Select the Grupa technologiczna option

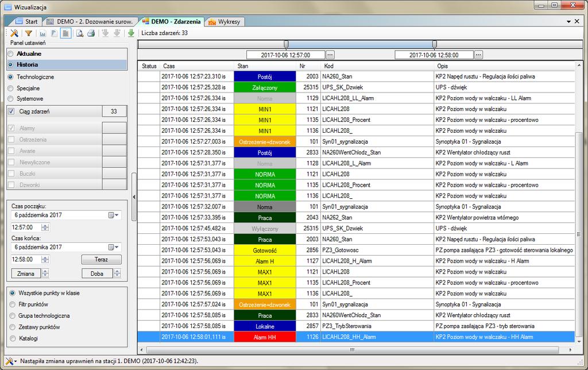pyautogui.click(x=13, y=315)
